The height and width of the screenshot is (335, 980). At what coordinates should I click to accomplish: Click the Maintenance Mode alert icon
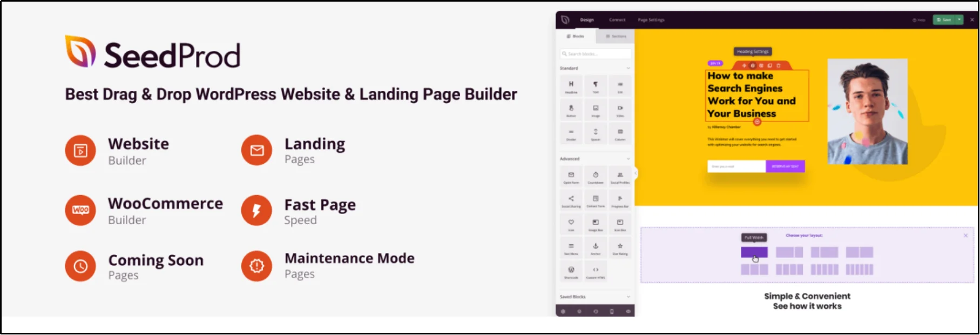[x=257, y=266]
